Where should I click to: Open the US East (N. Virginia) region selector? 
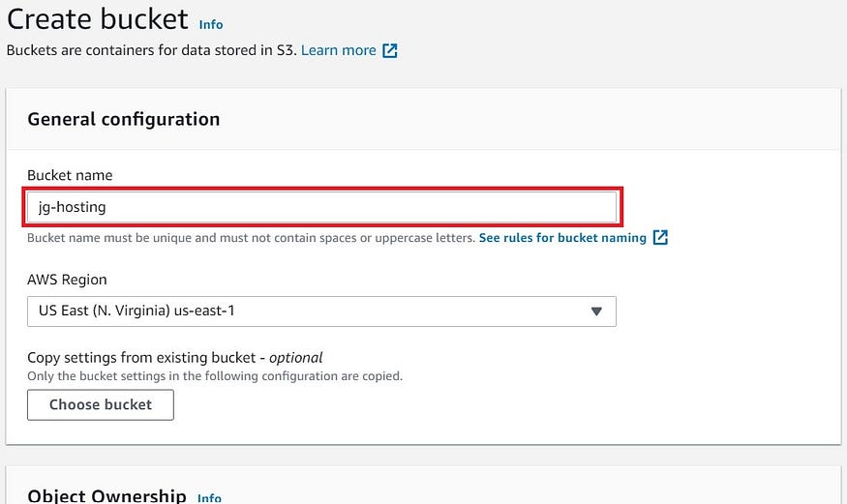point(321,311)
